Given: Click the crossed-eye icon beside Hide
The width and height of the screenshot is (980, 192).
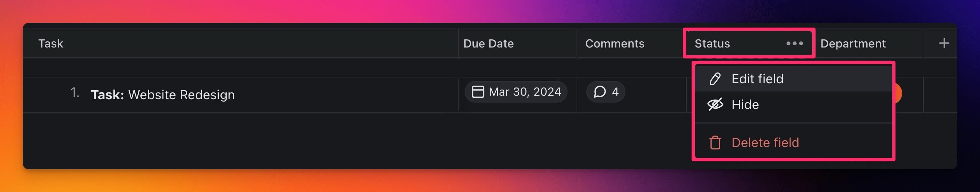Looking at the screenshot, I should 715,104.
